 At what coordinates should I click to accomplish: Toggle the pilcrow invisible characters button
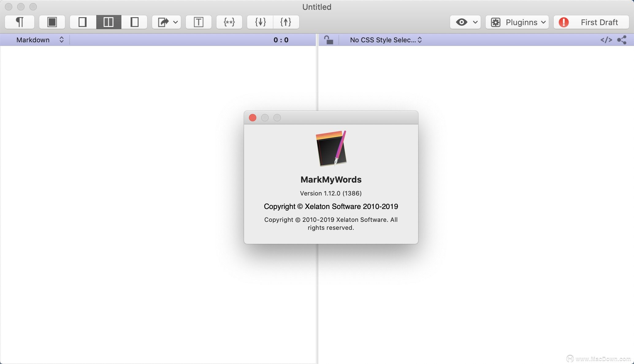(x=20, y=22)
